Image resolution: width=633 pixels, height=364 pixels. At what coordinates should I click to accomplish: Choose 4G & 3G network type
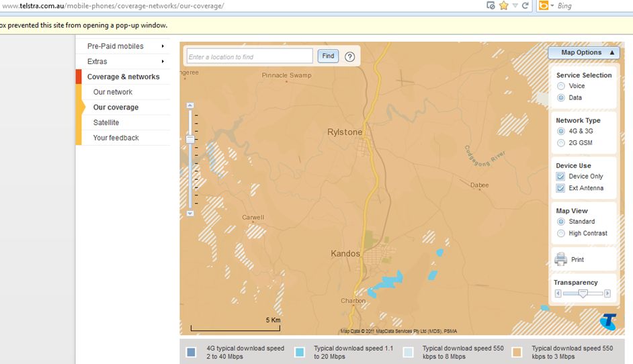tap(560, 131)
